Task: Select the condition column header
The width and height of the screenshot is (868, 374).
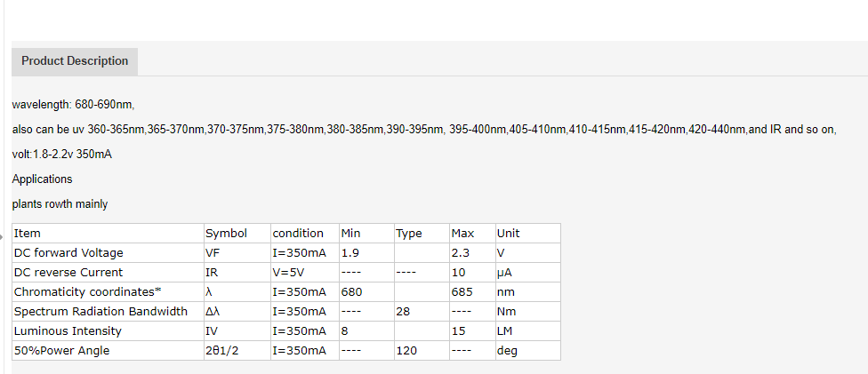Action: [305, 234]
